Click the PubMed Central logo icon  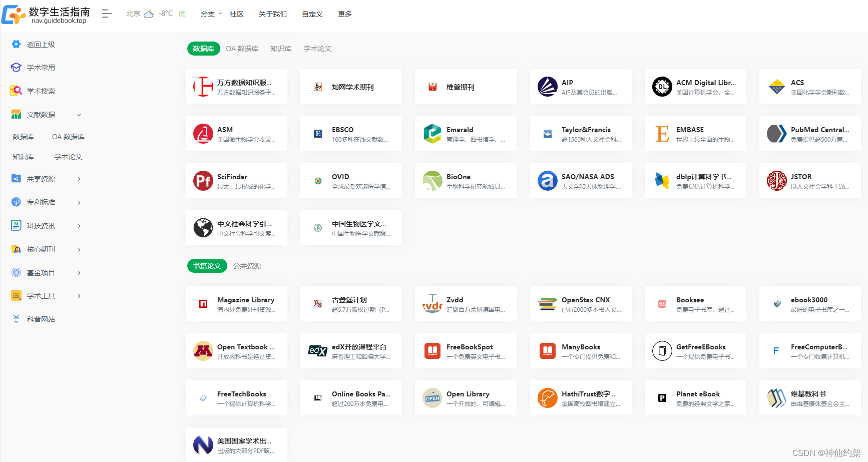click(x=777, y=134)
